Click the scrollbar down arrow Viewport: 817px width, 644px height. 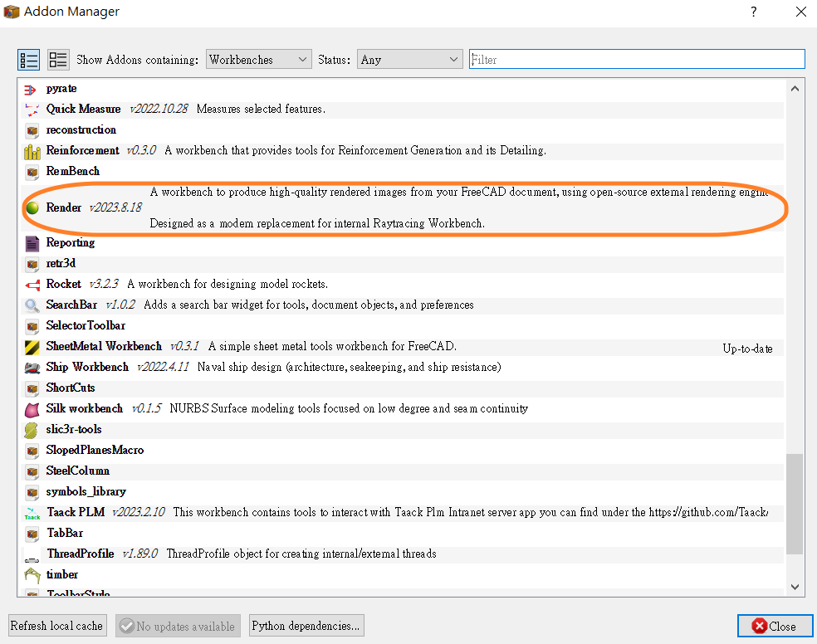[x=795, y=587]
